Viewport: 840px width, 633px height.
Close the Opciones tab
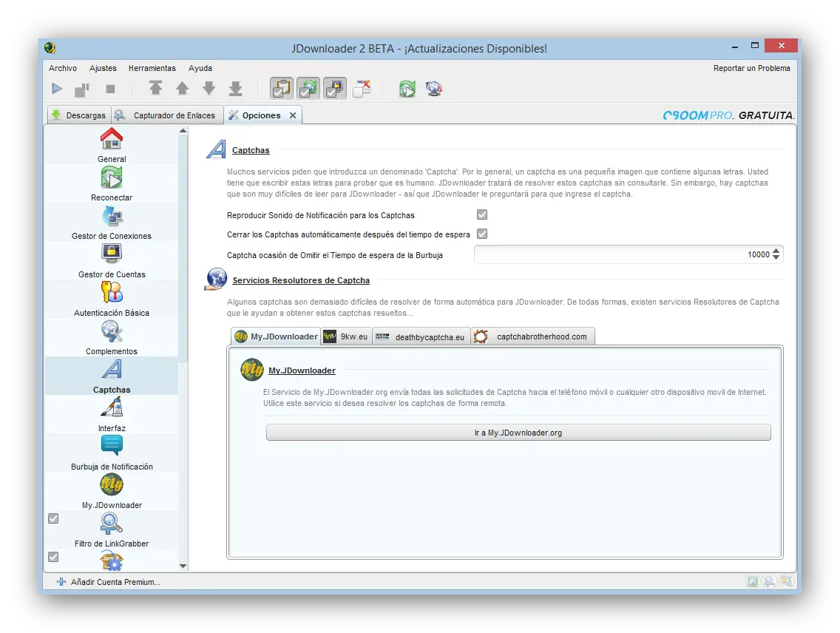click(293, 115)
